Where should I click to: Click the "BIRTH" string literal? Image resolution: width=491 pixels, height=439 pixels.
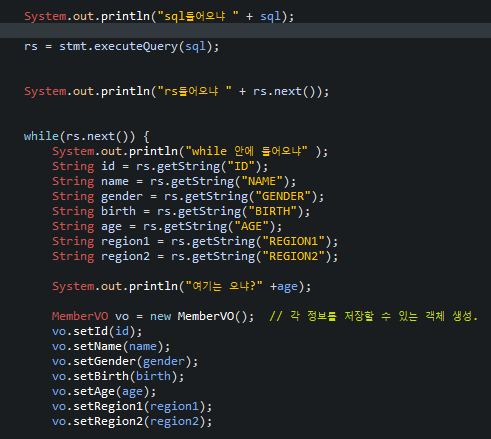click(273, 211)
